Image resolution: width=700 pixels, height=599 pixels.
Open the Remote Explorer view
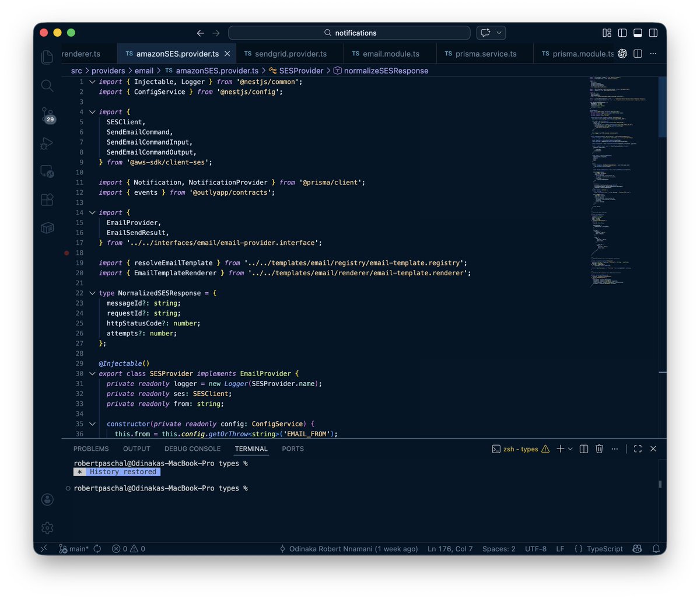(47, 171)
